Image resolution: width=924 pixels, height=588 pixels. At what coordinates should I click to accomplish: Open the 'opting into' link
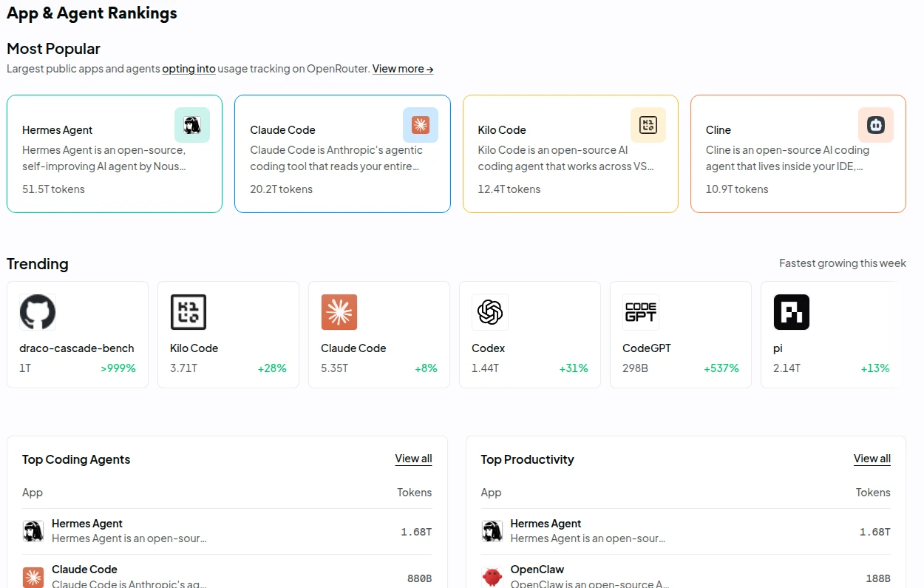[x=188, y=69]
